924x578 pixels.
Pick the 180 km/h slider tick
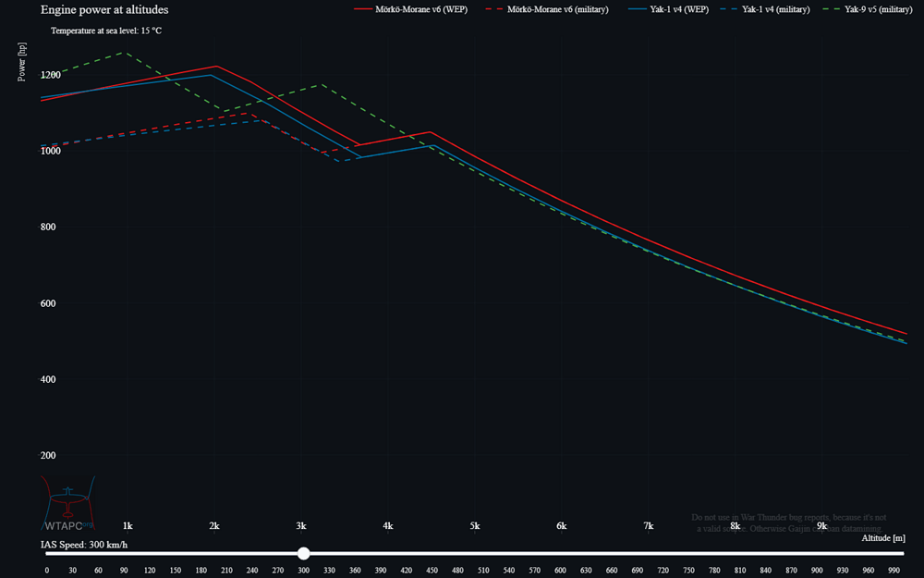pos(201,571)
